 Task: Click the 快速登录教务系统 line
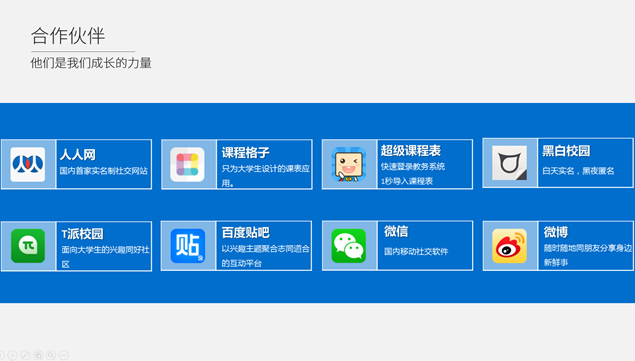[413, 167]
